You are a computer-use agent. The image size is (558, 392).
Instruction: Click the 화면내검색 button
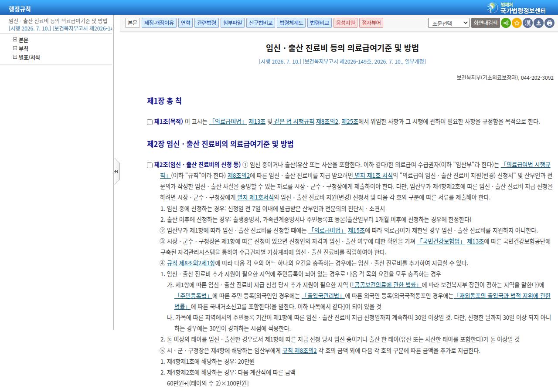(486, 23)
